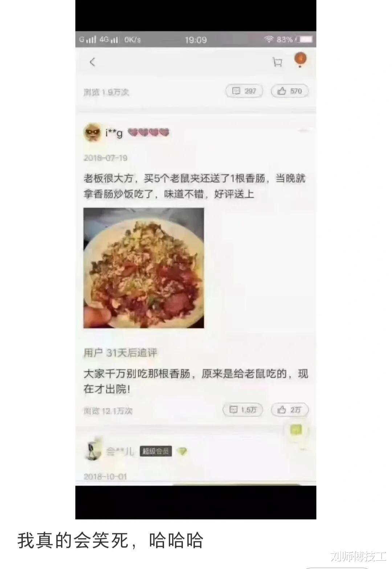Tap the Wi-Fi status icon
392x569 pixels.
pos(269,39)
